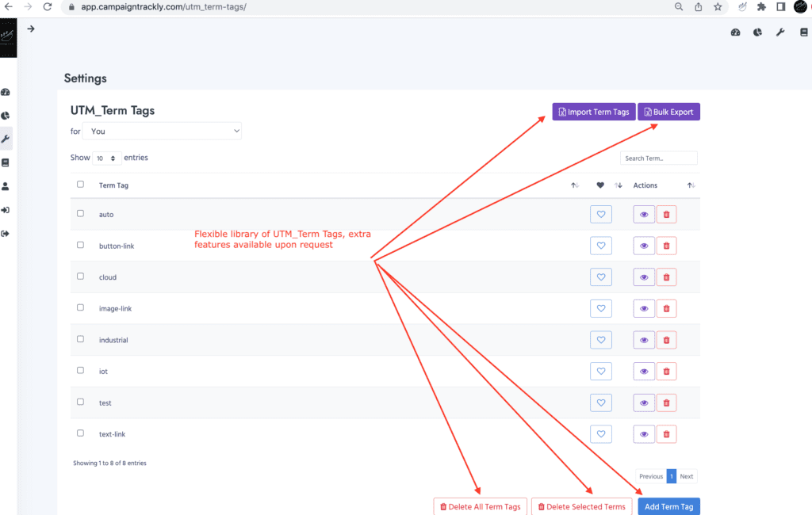Delete the 'test' term tag via trash icon
The width and height of the screenshot is (812, 515).
(x=666, y=403)
